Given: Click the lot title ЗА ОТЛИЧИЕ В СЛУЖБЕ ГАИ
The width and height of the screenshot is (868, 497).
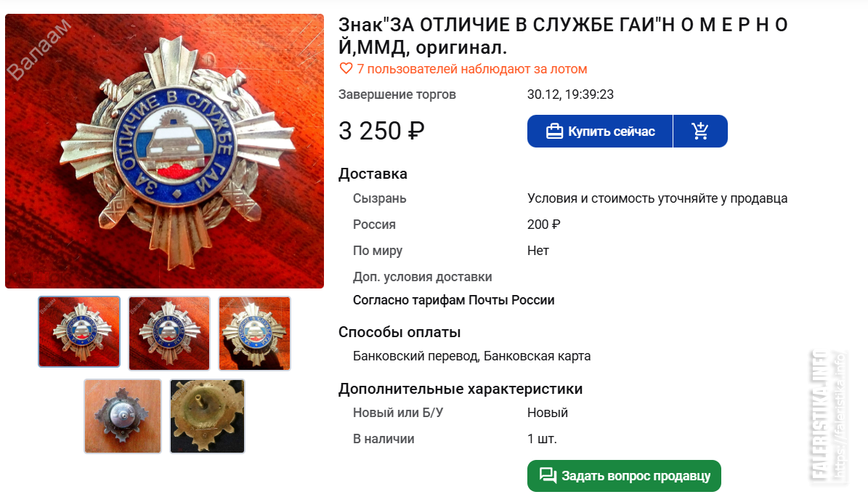Looking at the screenshot, I should coord(563,36).
